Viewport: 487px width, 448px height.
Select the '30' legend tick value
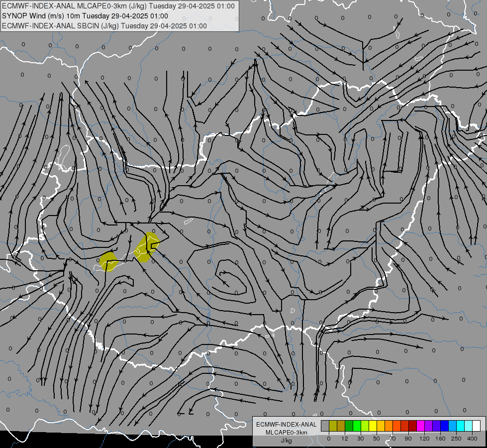pyautogui.click(x=361, y=439)
